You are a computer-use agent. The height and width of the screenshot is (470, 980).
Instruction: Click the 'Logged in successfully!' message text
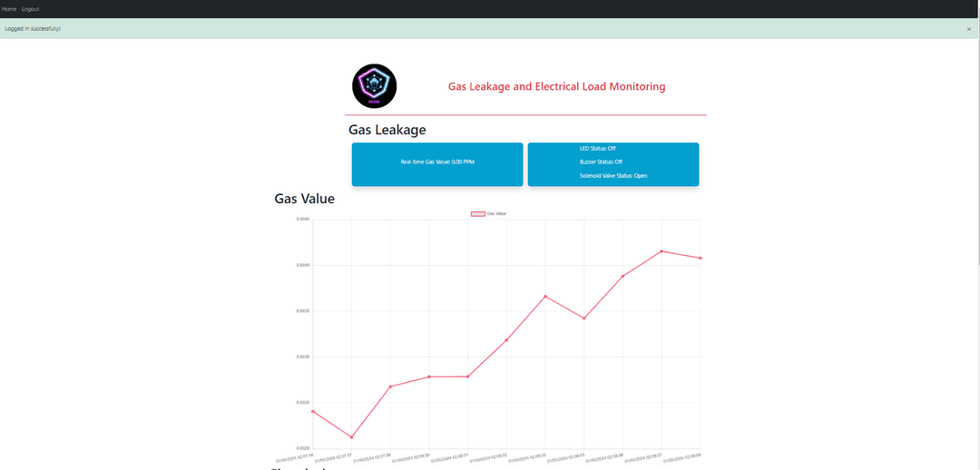pyautogui.click(x=33, y=29)
